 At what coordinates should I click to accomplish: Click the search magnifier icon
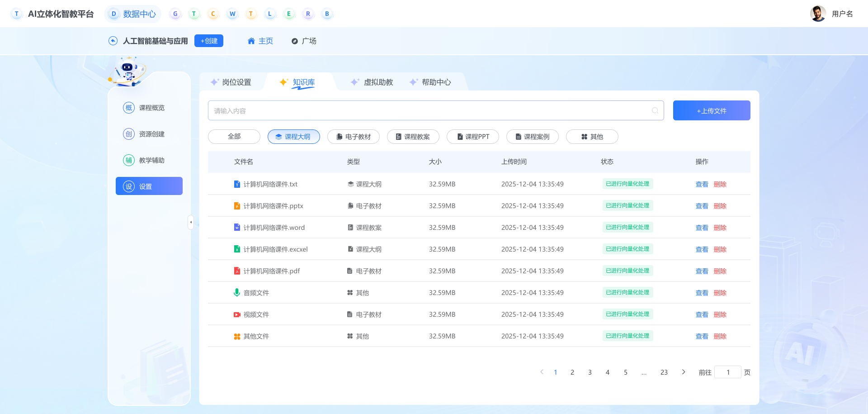tap(655, 110)
